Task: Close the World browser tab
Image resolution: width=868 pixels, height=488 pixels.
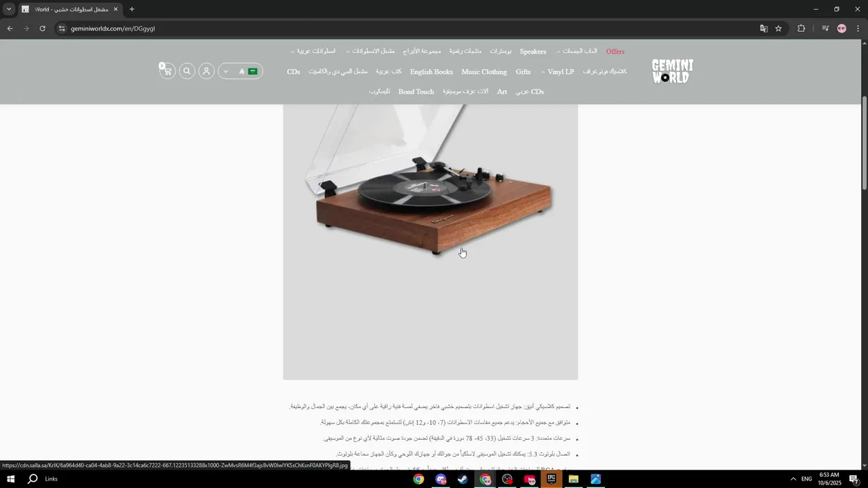Action: 115,9
